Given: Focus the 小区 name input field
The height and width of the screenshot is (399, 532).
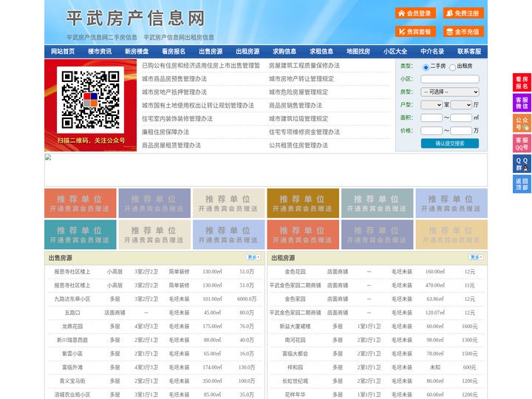Looking at the screenshot, I should coord(450,79).
